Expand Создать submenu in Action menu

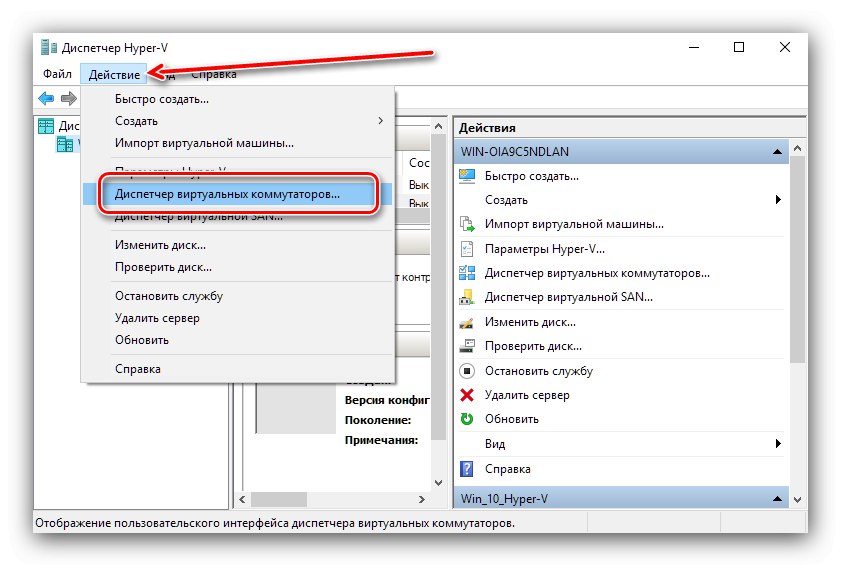click(x=238, y=121)
